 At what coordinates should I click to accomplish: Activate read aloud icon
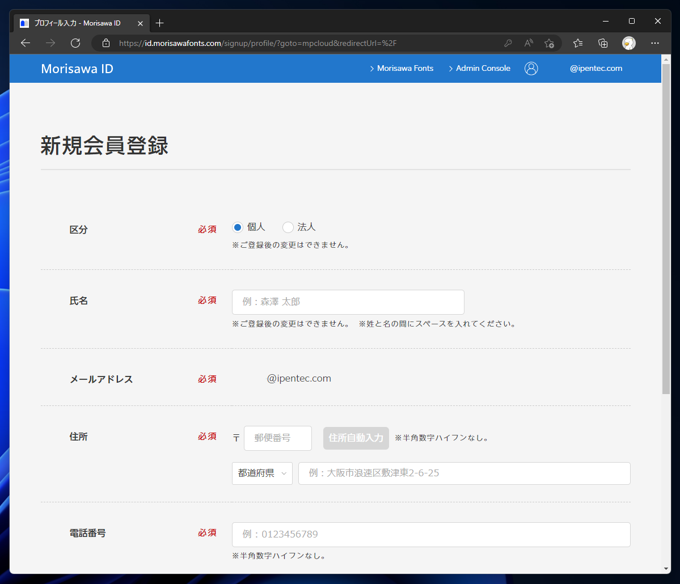pos(528,43)
